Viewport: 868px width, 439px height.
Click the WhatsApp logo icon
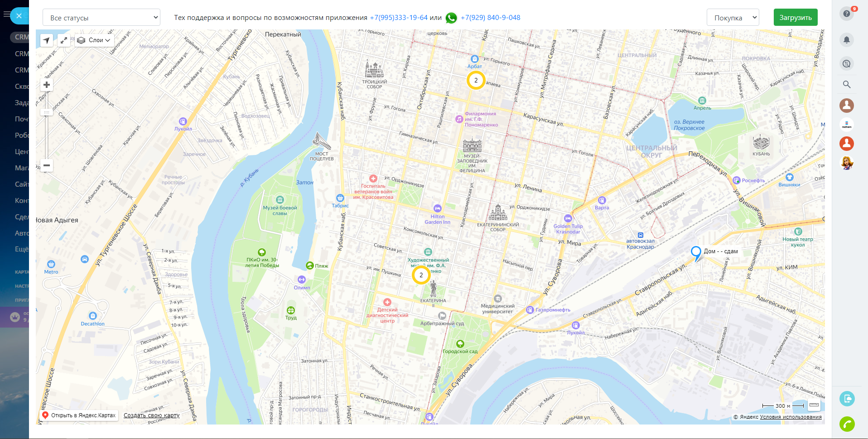451,18
